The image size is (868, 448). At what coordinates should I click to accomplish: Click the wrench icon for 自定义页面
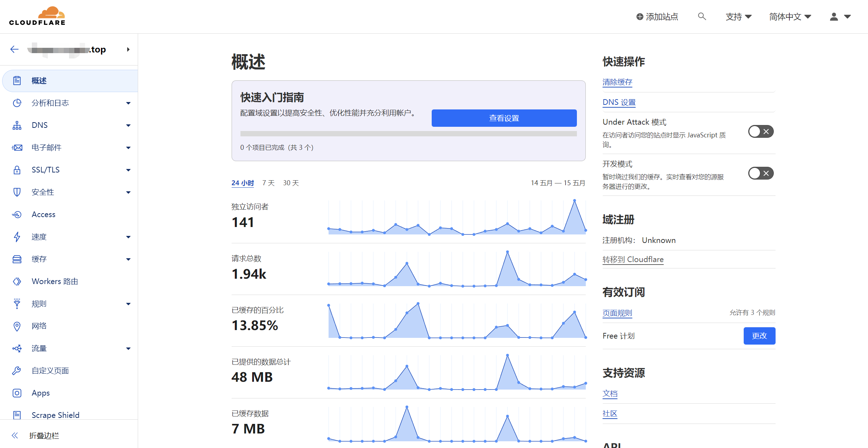tap(17, 370)
